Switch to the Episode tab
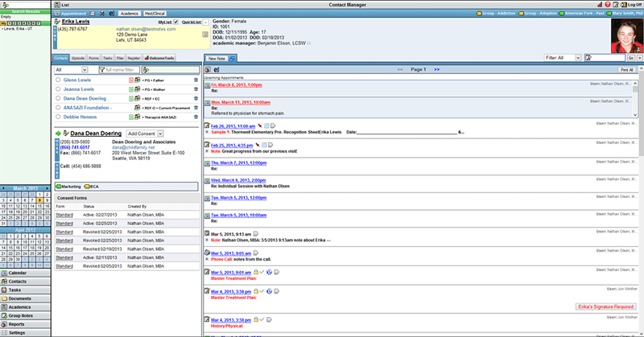Screen dimensions: 644x337 pyautogui.click(x=78, y=58)
